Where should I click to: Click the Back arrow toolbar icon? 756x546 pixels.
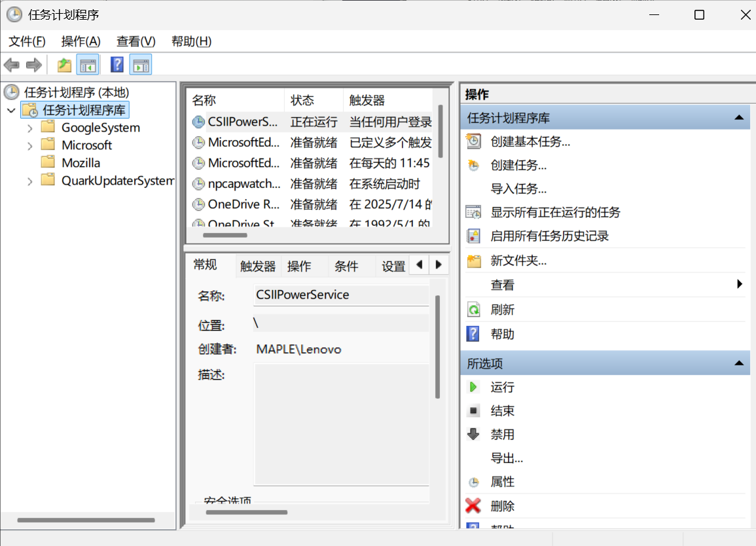point(12,65)
